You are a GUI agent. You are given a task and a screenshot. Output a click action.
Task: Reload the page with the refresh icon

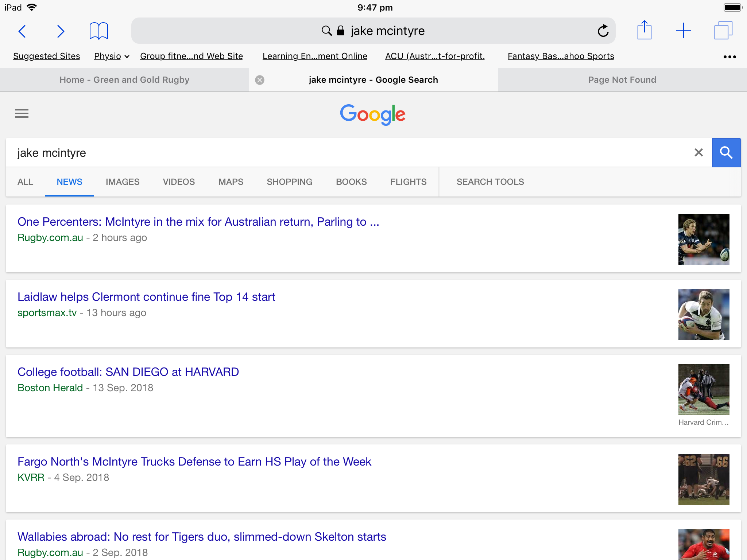click(603, 31)
